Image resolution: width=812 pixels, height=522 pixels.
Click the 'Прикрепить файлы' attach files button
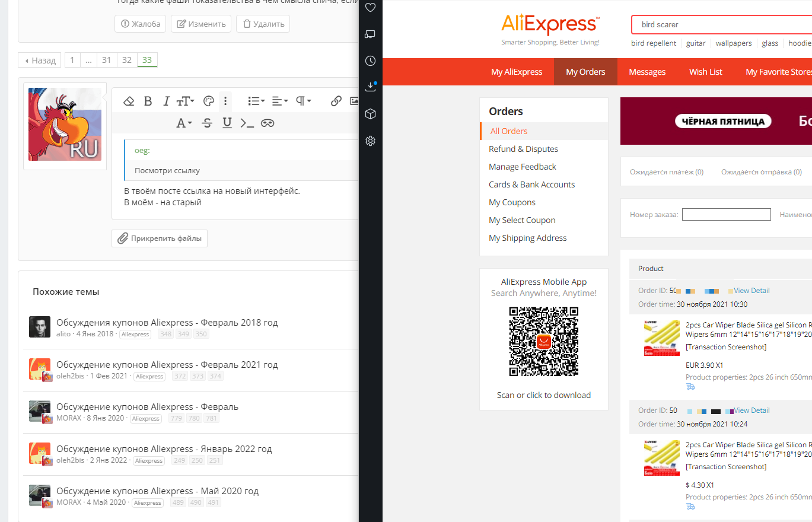tap(160, 238)
